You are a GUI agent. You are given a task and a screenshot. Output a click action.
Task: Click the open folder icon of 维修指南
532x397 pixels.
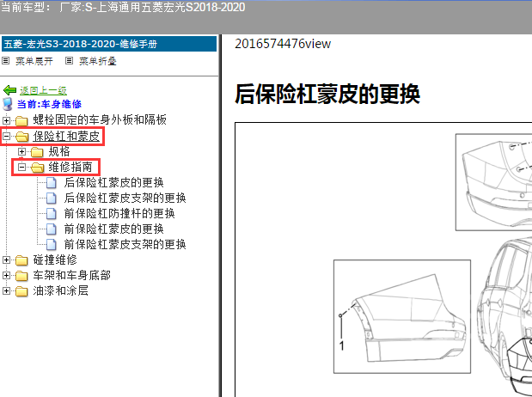(38, 168)
